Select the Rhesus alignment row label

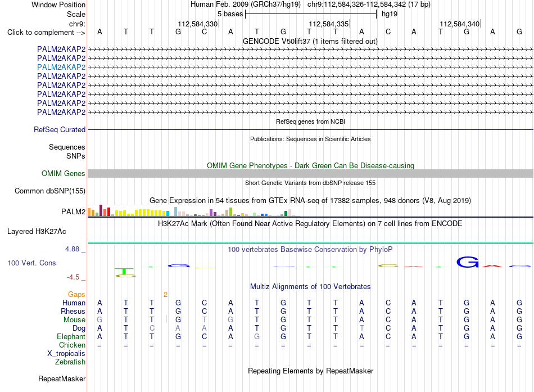[73, 311]
